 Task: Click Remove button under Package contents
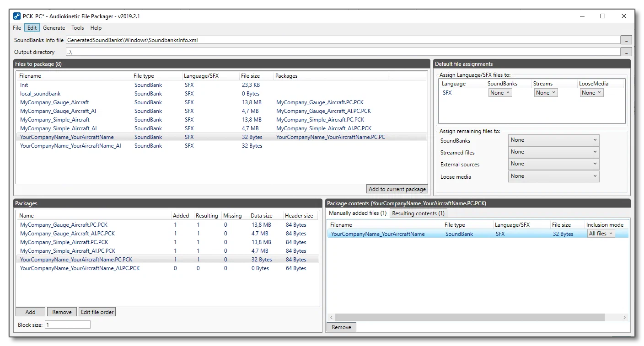click(x=341, y=327)
